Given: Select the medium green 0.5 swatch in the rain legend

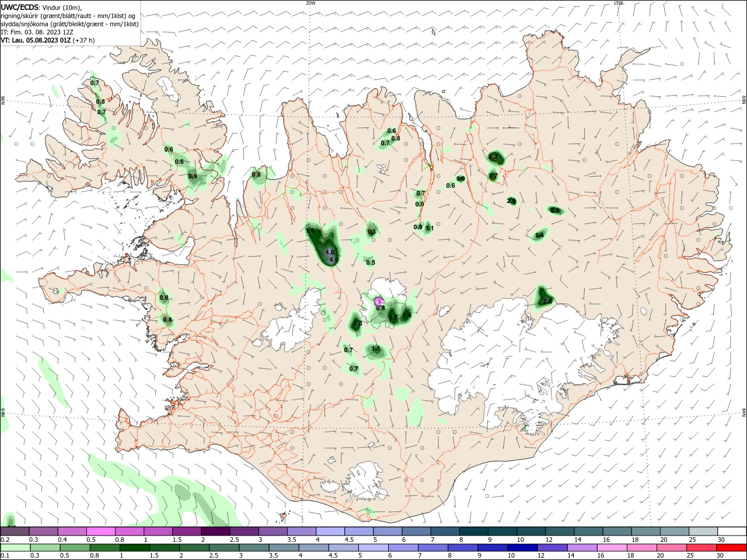Looking at the screenshot, I should point(75,548).
